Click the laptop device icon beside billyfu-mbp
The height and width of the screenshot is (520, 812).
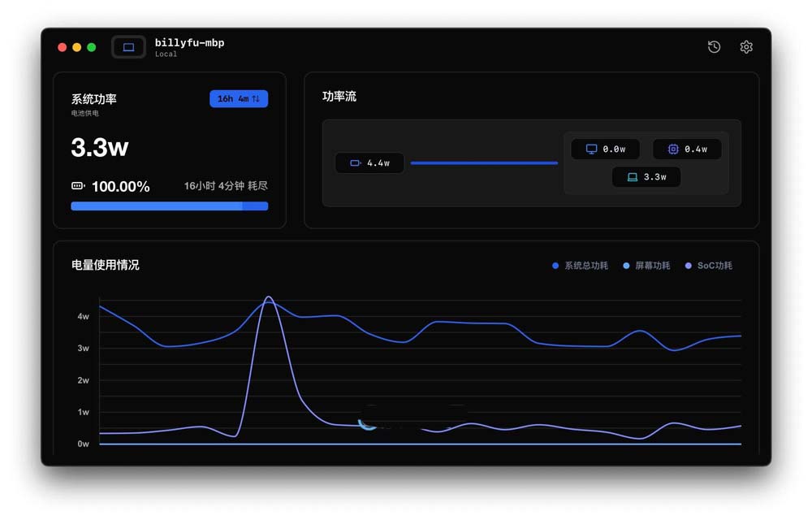point(128,47)
